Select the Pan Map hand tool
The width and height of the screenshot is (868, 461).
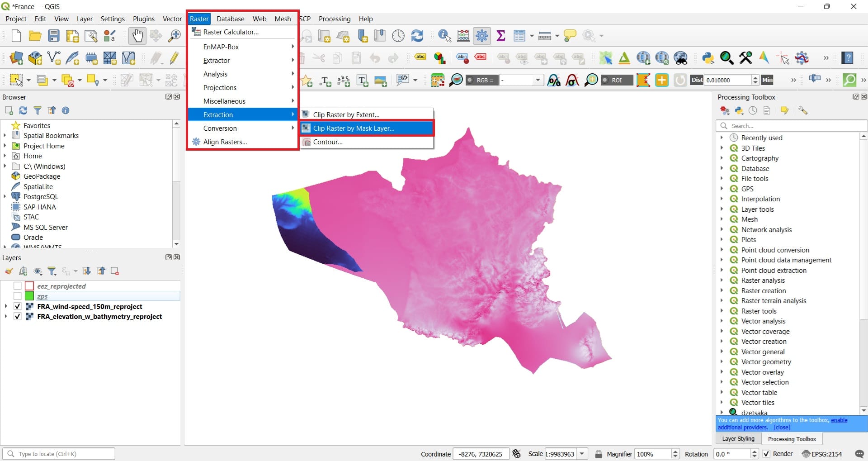click(x=137, y=36)
